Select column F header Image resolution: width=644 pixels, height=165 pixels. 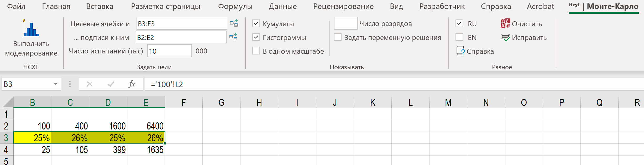(184, 102)
